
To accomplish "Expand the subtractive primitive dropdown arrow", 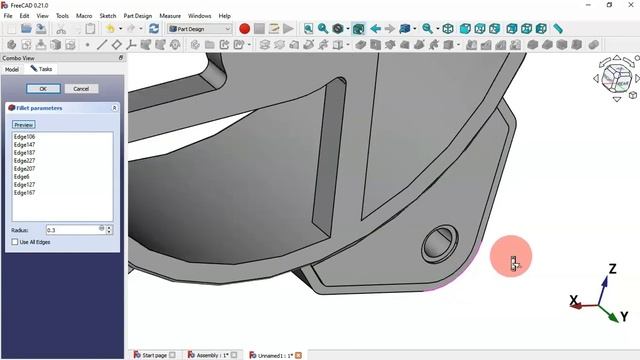I will [458, 44].
